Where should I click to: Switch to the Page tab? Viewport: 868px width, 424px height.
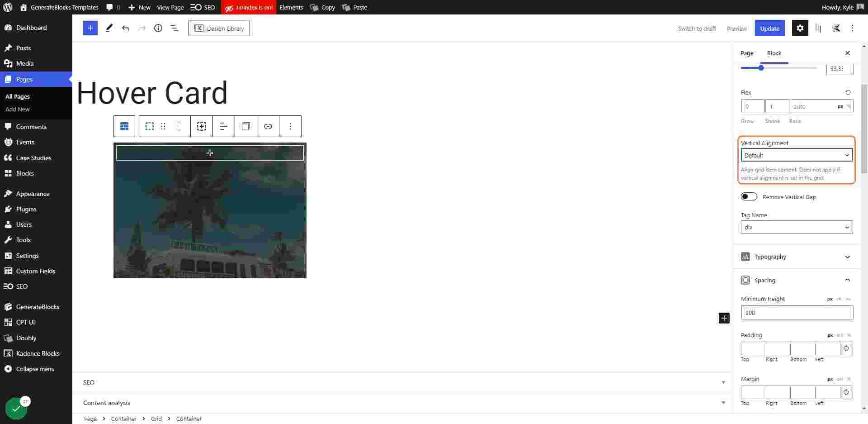pos(747,53)
